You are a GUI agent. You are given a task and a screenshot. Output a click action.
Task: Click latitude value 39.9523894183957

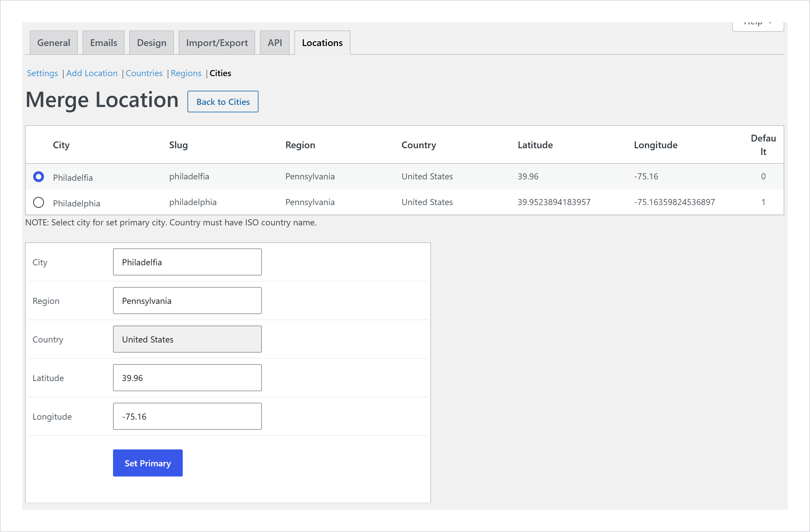(554, 202)
